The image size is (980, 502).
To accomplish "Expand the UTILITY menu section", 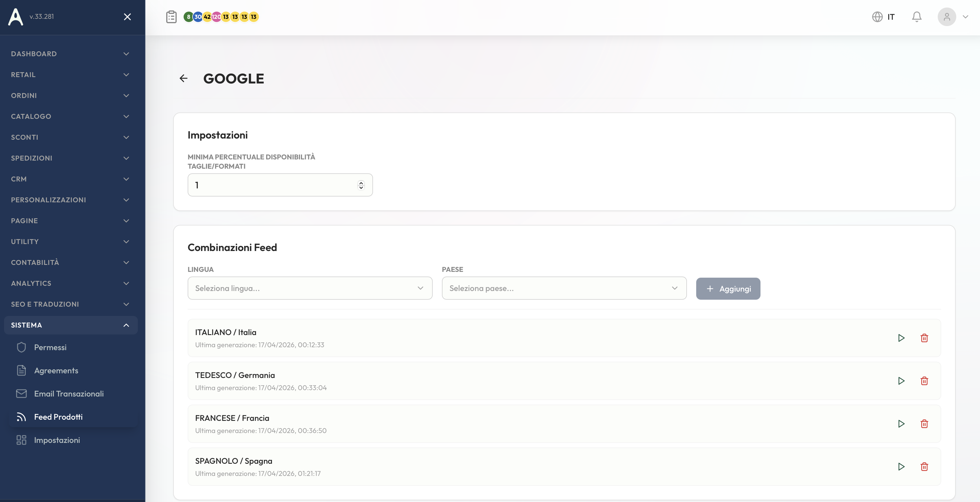I will (x=71, y=241).
